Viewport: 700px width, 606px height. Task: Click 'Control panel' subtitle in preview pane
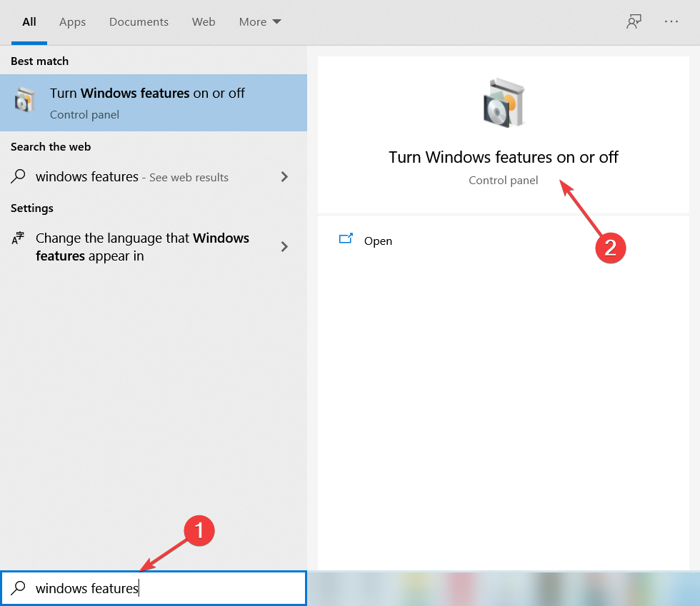coord(504,181)
